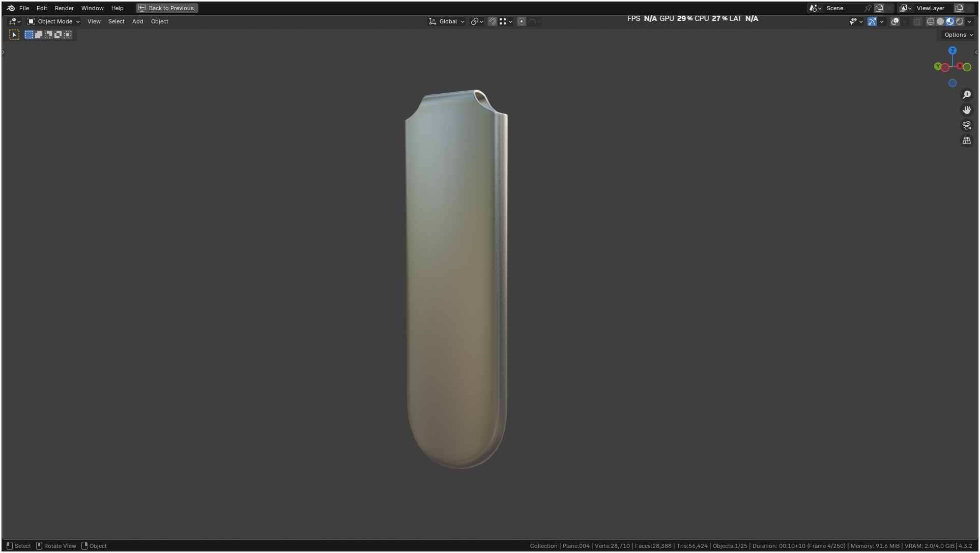Screen dimensions: 980x553
Task: Toggle snapping magnet on
Action: [492, 21]
